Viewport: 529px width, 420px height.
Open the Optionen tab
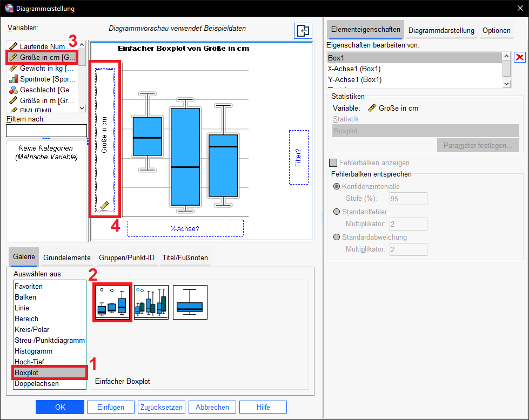point(496,30)
